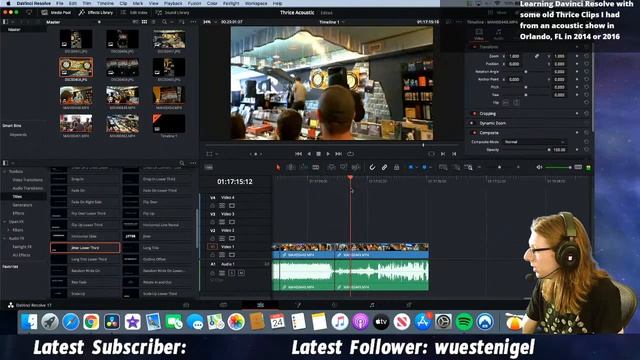Screen dimensions: 640x360
Task: Collapse the Transform section header
Action: click(x=488, y=47)
